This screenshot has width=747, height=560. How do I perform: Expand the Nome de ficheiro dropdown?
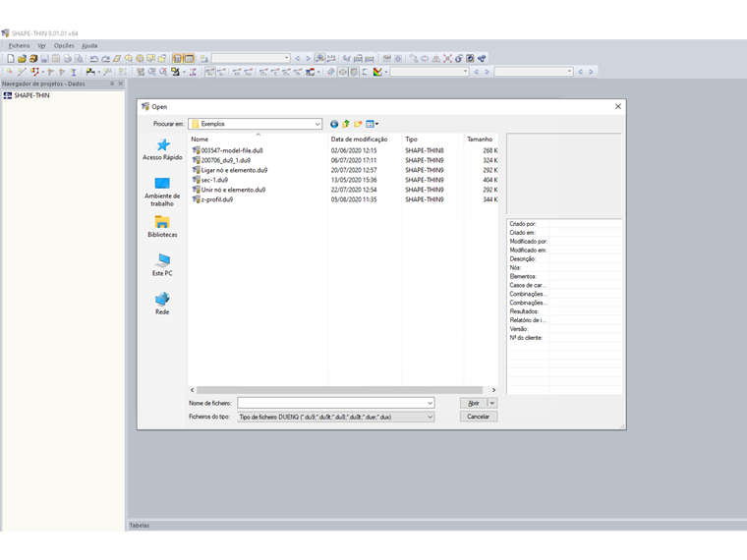pos(430,404)
